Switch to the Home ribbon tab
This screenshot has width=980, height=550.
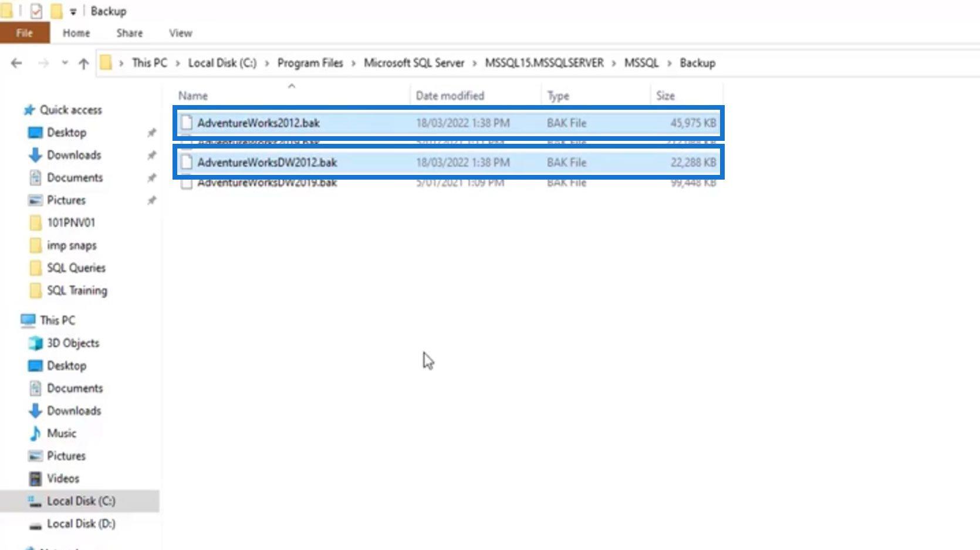point(76,33)
